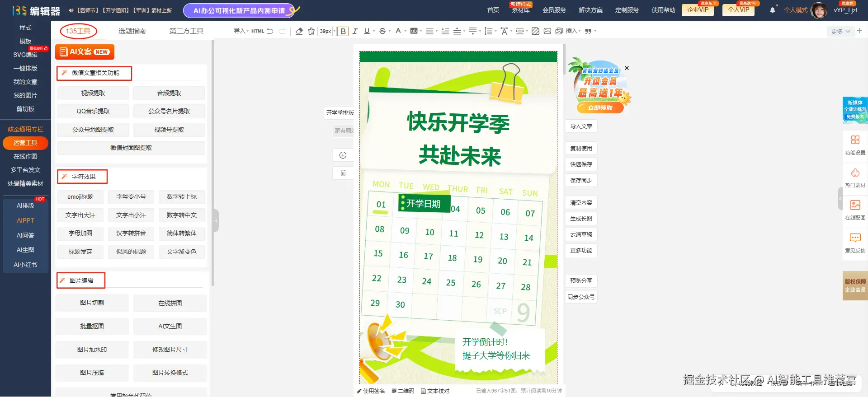Insert multiple images from the toolbar

pyautogui.click(x=559, y=31)
